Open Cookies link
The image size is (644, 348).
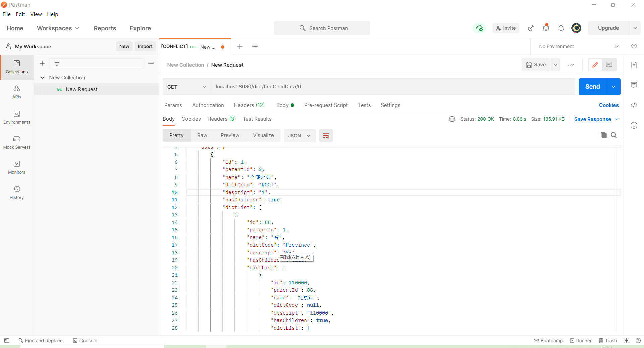click(609, 105)
